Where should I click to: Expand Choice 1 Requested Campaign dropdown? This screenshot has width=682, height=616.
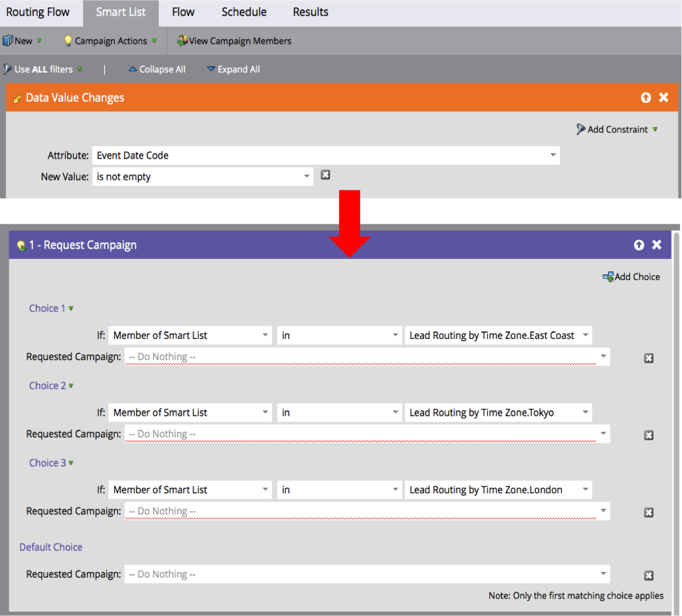[x=603, y=357]
